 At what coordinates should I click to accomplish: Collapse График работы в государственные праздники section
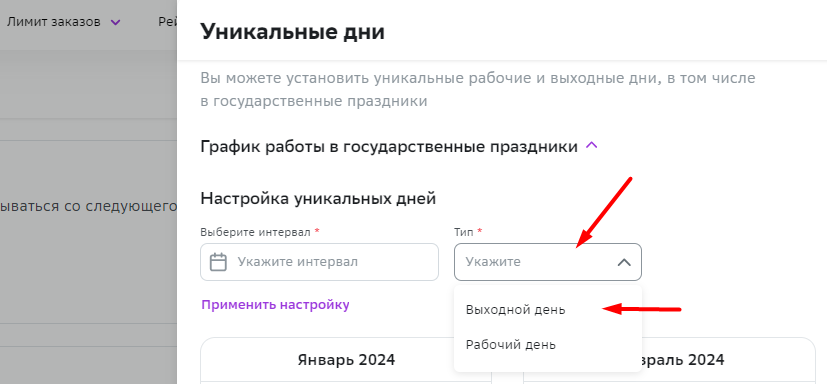tap(399, 146)
